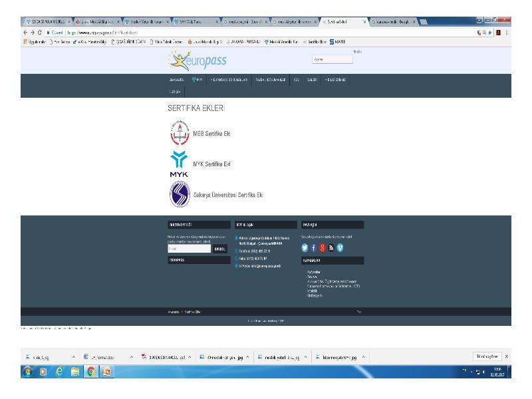Show hidden system tray icons
Viewport: 532px width, 399px height.
click(471, 372)
